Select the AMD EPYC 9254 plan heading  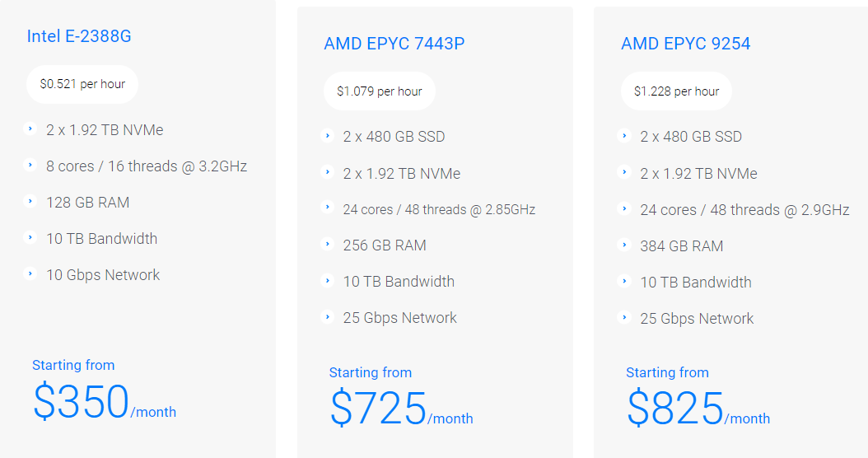click(x=685, y=44)
